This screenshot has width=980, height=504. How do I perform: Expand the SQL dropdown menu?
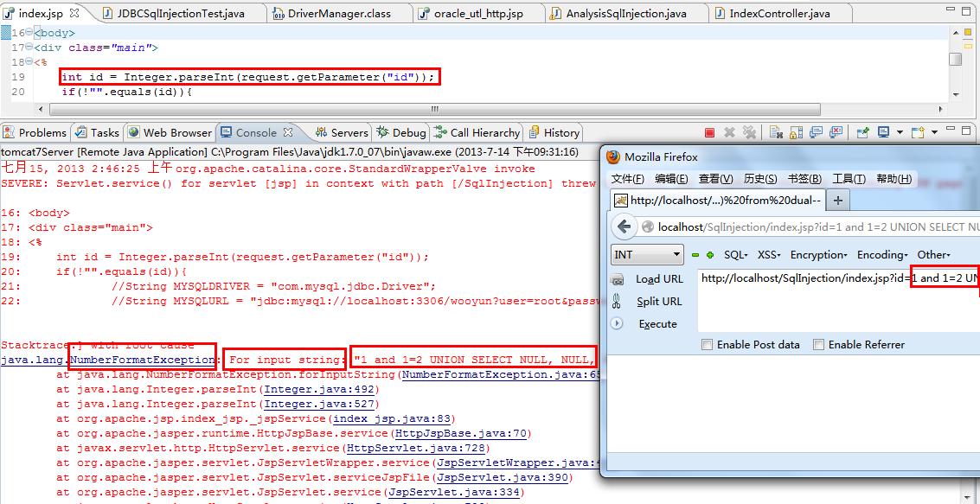[x=736, y=255]
